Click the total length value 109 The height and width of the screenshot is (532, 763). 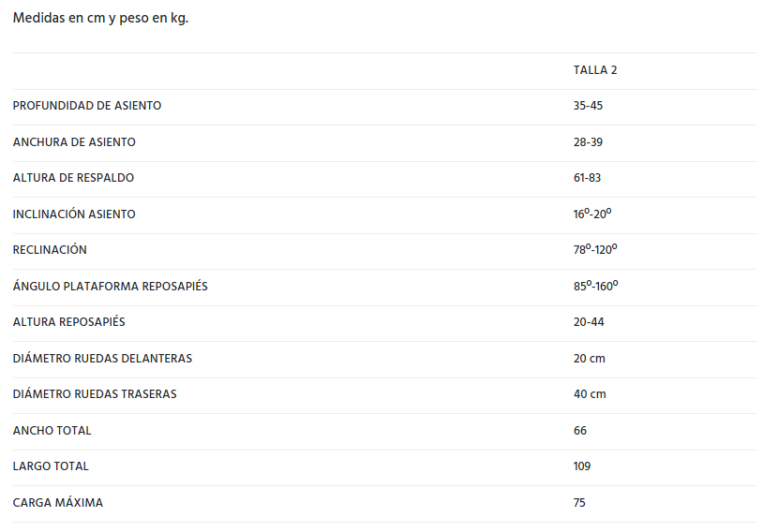point(582,466)
